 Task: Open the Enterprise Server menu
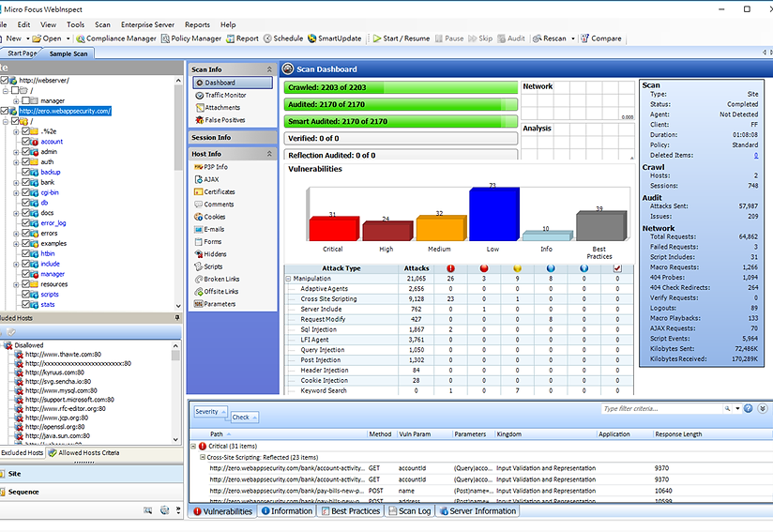pos(147,24)
